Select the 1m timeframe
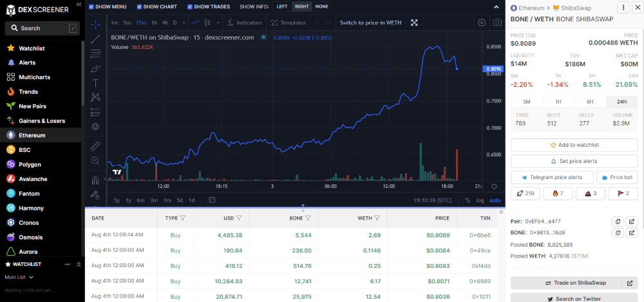This screenshot has width=644, height=302. point(115,23)
